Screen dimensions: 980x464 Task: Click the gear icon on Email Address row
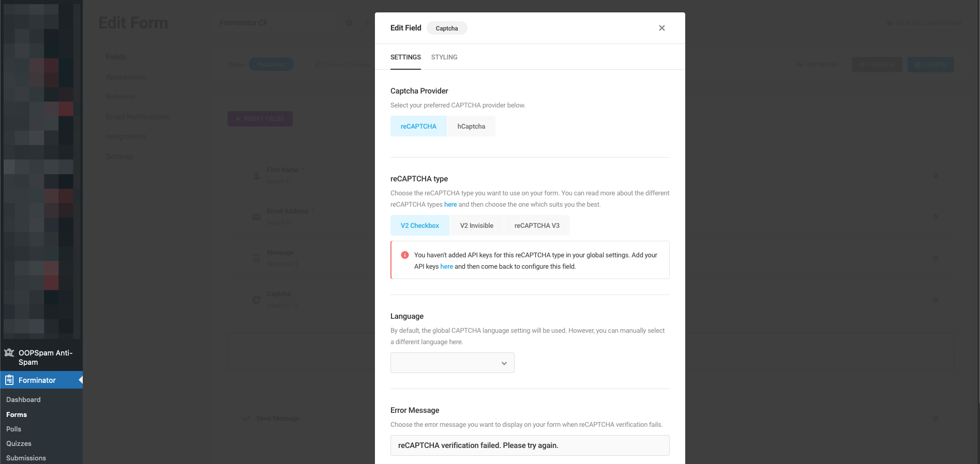936,217
